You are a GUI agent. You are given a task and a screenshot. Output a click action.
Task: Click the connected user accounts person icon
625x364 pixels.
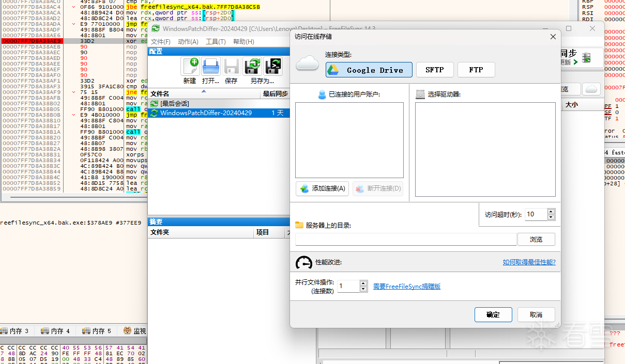323,94
